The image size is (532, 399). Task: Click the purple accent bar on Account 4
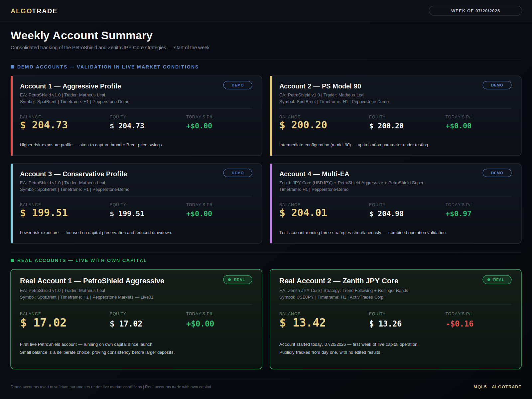tap(271, 203)
